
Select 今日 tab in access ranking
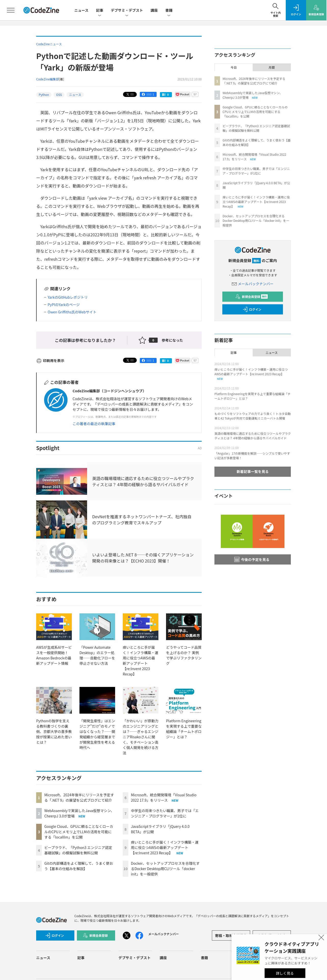[233, 67]
